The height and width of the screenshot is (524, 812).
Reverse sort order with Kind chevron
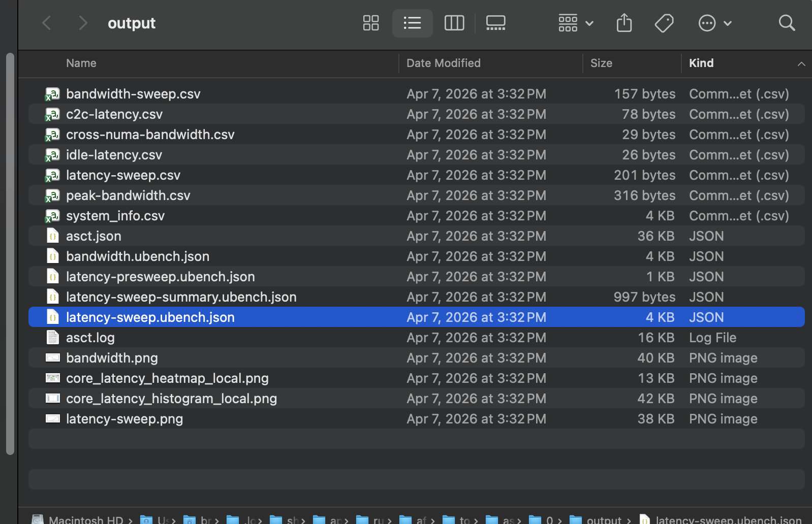801,63
